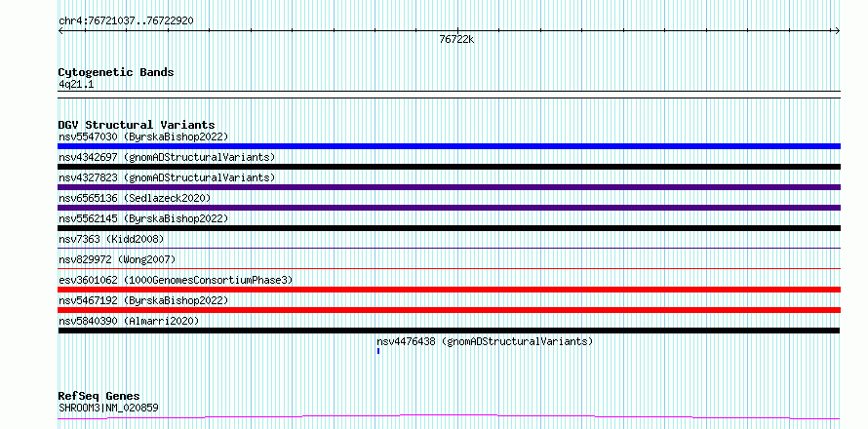Click the right arrow of the ruler

click(x=838, y=31)
